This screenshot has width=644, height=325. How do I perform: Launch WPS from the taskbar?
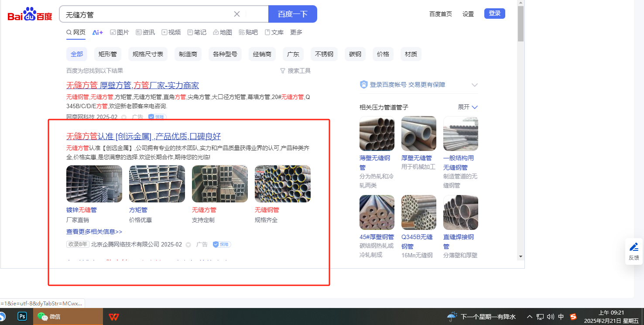point(114,317)
